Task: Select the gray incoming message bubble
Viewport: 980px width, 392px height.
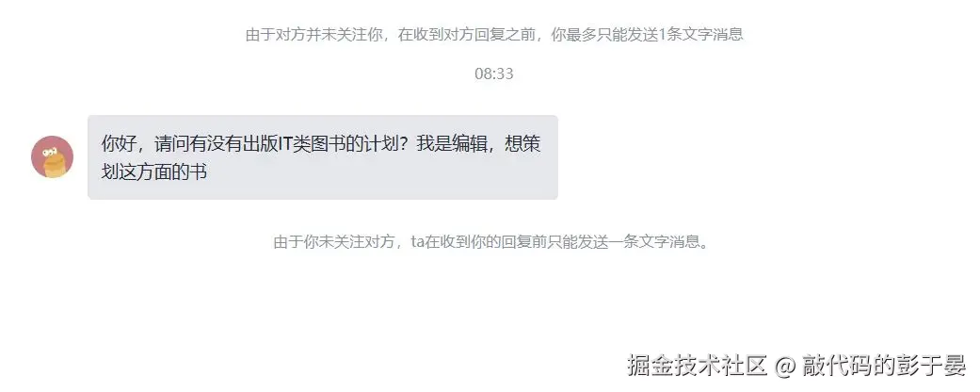Action: tap(323, 157)
